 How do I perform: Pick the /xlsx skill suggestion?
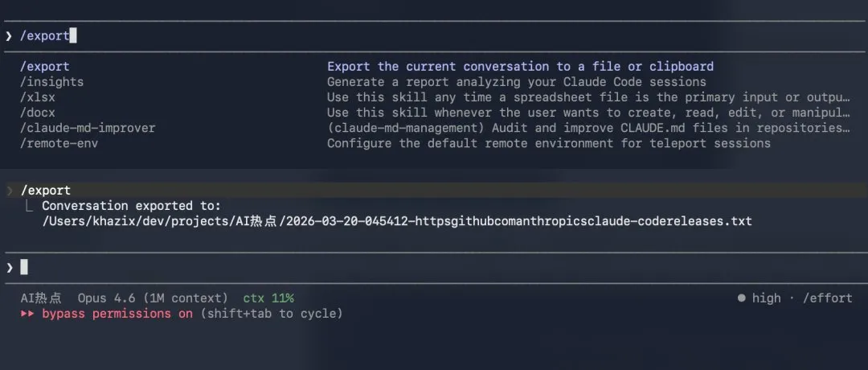(x=38, y=97)
